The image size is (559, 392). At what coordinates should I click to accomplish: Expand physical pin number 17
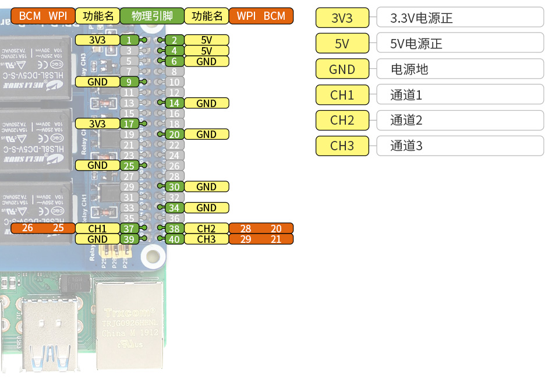tap(129, 123)
